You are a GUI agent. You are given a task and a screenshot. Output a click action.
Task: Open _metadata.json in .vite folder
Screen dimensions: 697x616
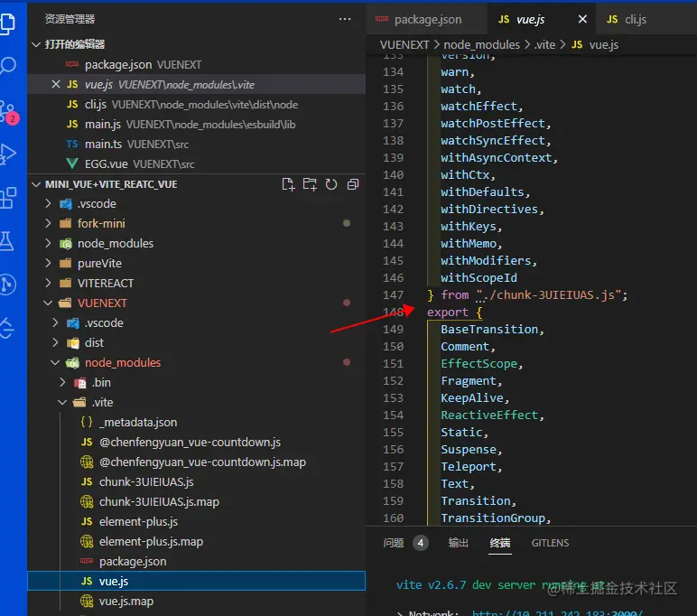[196, 422]
